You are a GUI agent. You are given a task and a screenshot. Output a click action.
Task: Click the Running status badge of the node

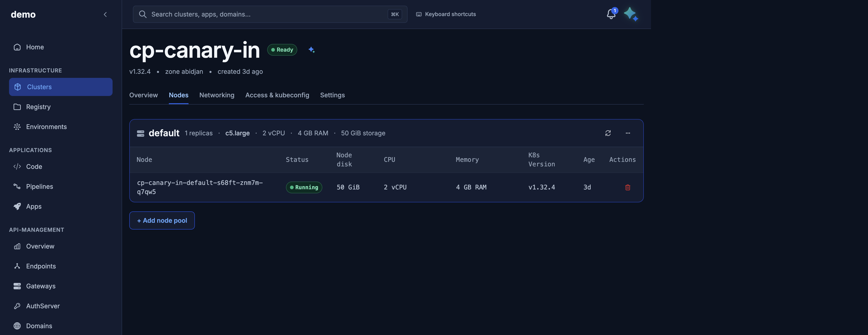point(304,187)
